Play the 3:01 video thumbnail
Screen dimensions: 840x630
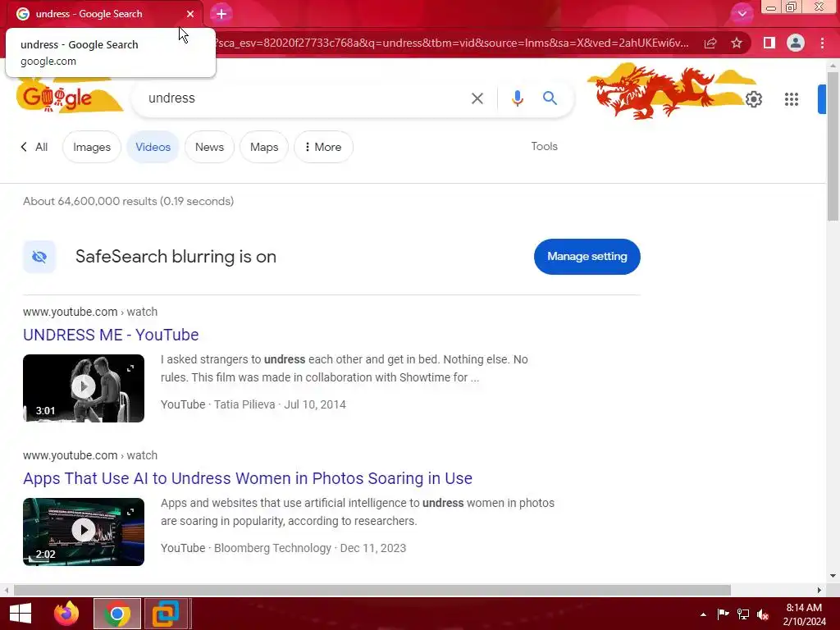[x=84, y=387]
